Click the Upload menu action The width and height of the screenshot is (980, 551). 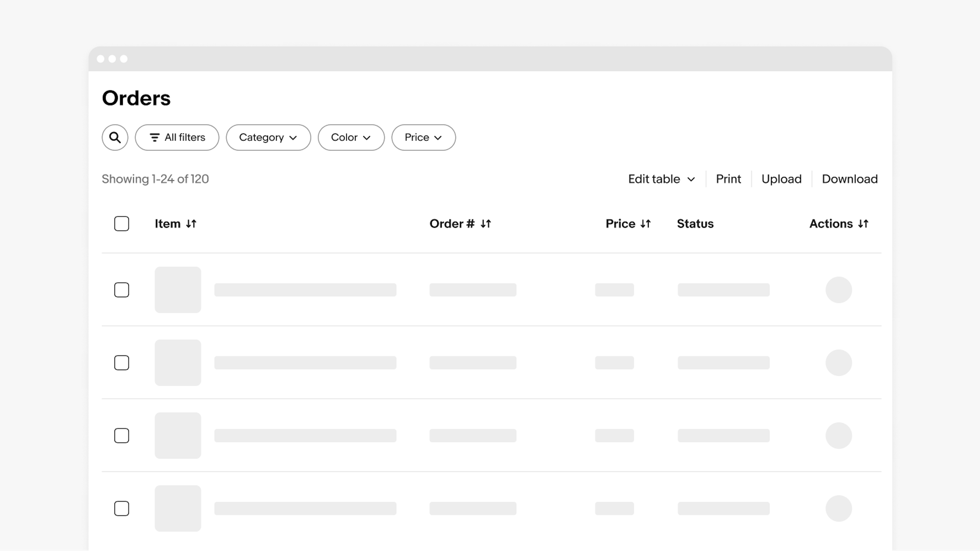[781, 178]
